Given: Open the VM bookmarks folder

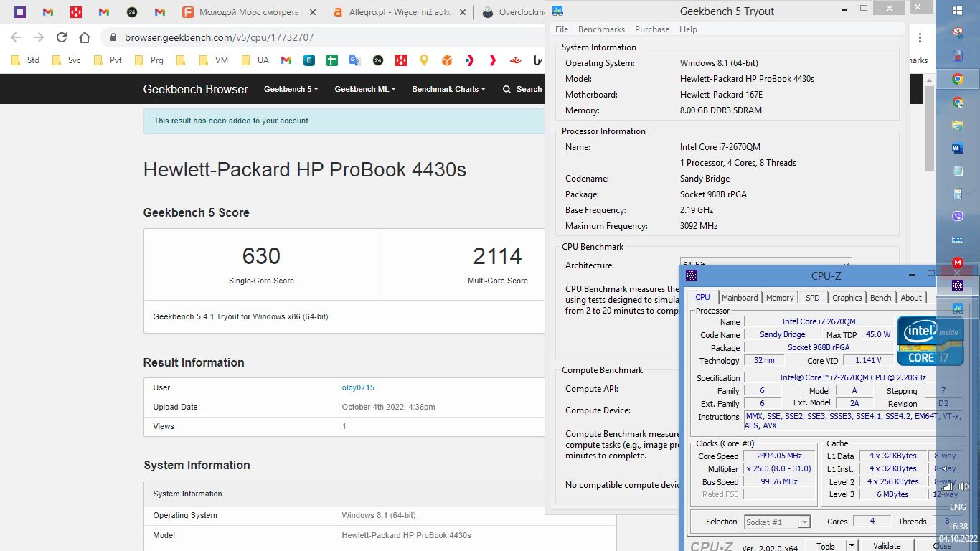Looking at the screenshot, I should click(214, 60).
